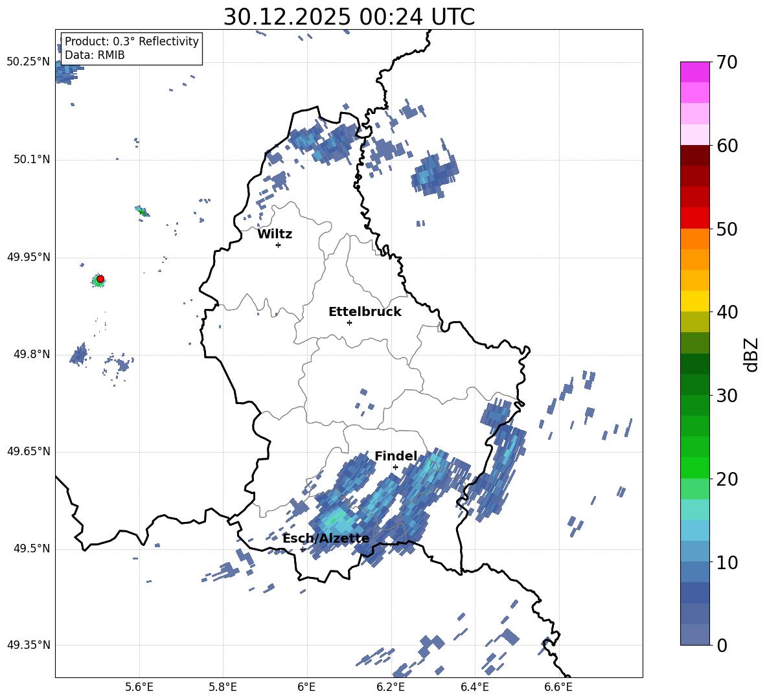Pick the magenta colorbar band below the 70 tick

click(694, 72)
